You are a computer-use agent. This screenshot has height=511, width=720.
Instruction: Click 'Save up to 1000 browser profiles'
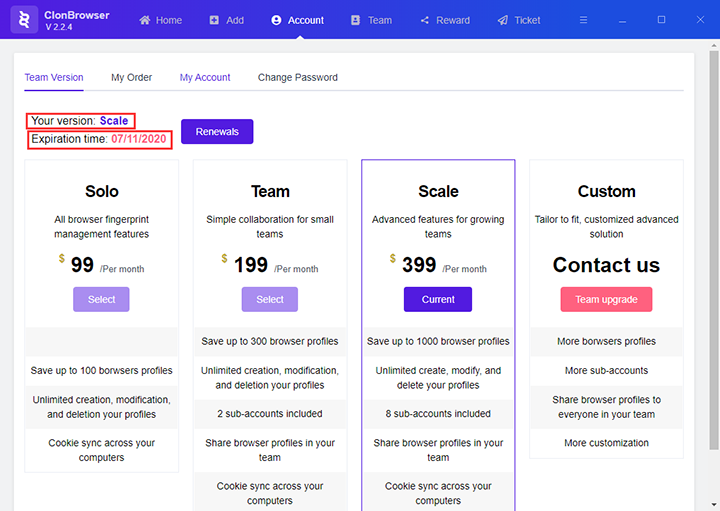tap(438, 341)
